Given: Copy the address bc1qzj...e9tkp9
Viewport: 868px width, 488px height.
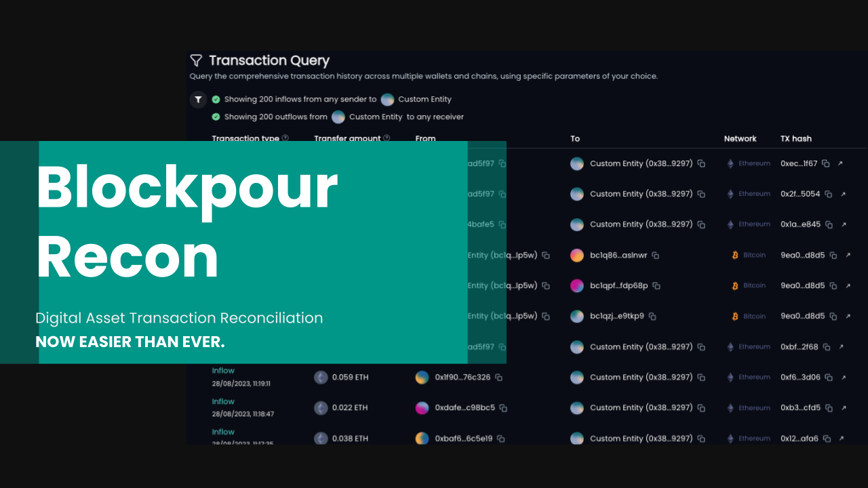Looking at the screenshot, I should [x=652, y=317].
